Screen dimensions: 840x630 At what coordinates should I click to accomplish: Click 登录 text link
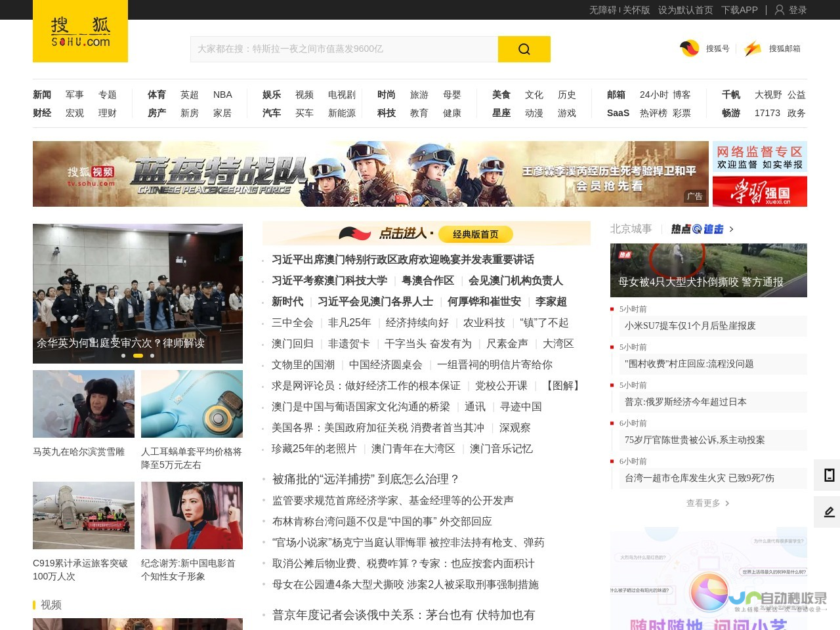click(798, 10)
